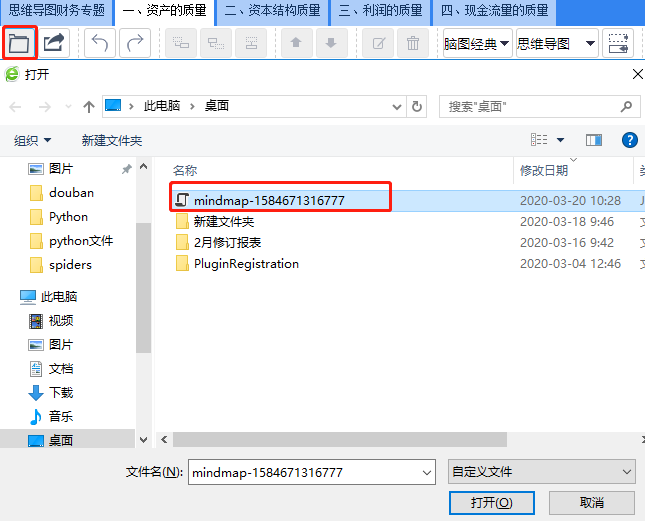Click the open file folder toolbar icon

tap(19, 43)
